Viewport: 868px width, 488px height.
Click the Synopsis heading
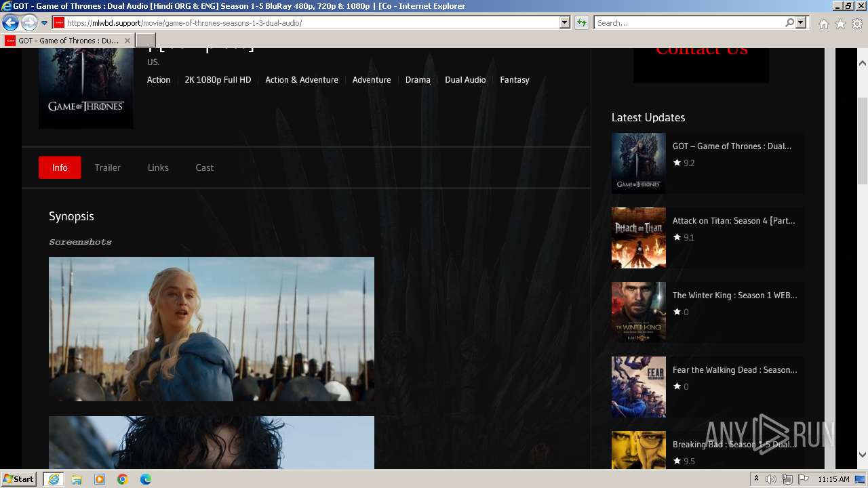point(71,216)
